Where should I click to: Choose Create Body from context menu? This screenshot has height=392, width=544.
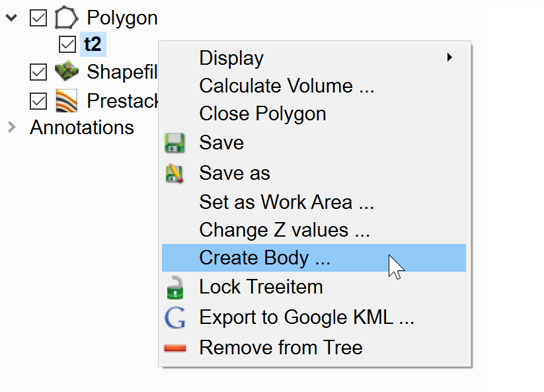(x=264, y=258)
